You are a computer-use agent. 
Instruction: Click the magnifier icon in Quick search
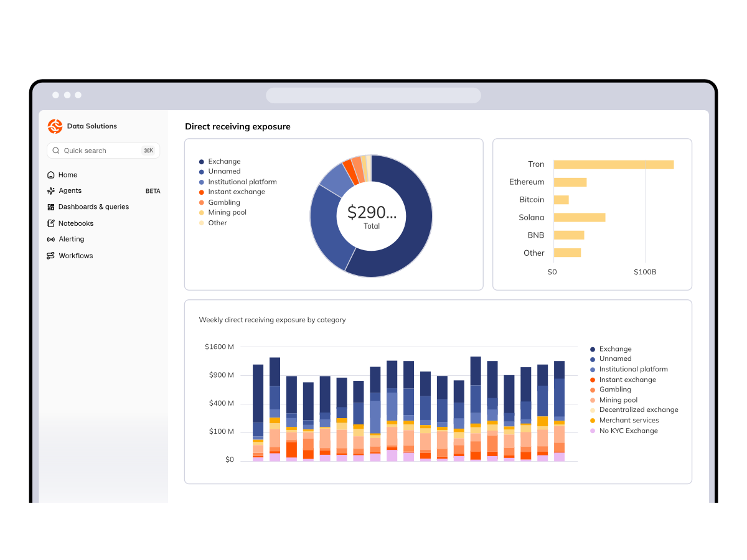click(56, 151)
